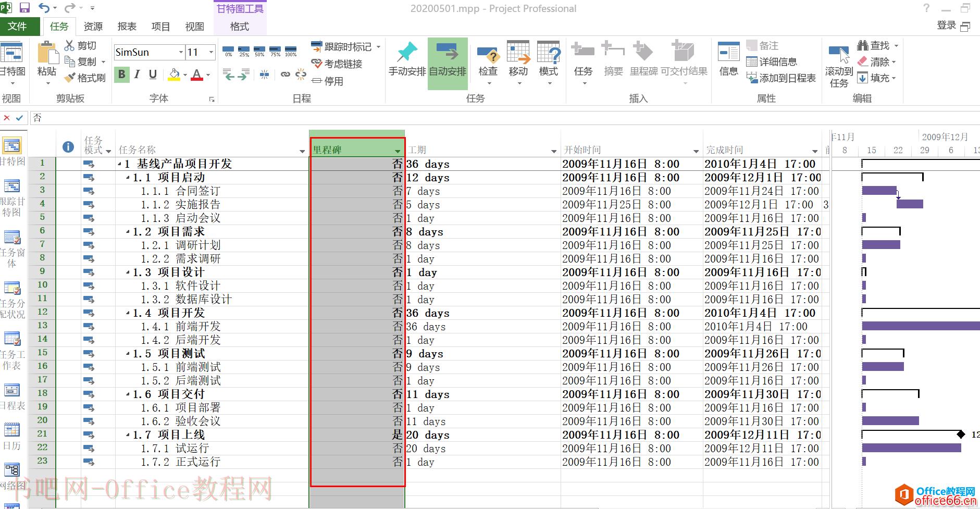This screenshot has width=980, height=509.
Task: Select the 是 milestone cell of 项目上线
Action: coord(357,435)
